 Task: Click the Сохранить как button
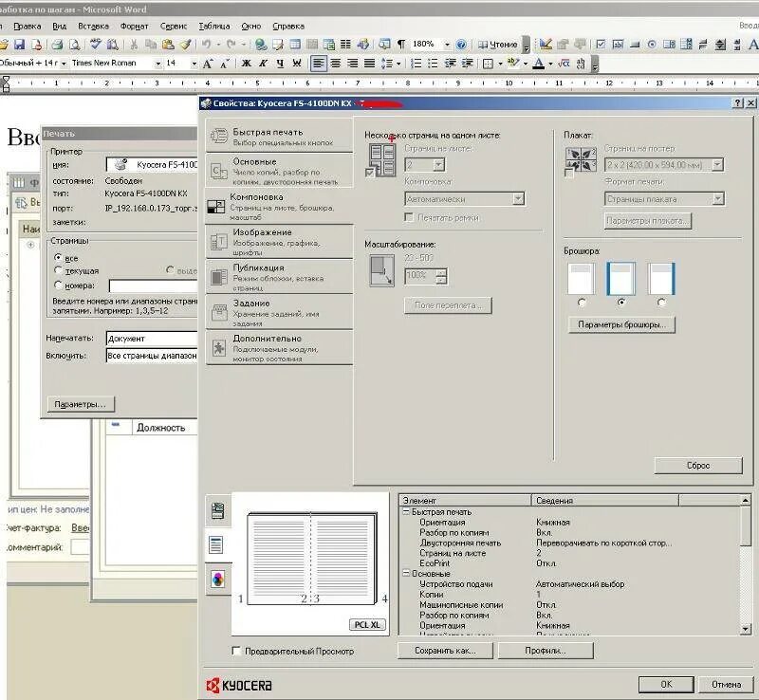click(445, 651)
